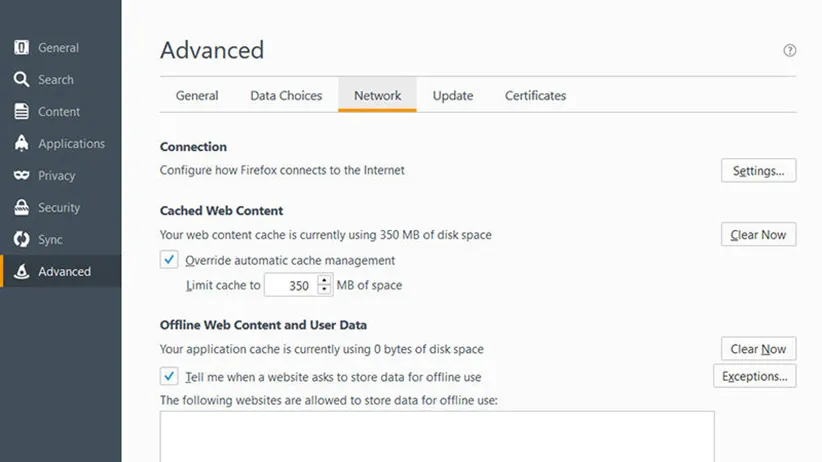Click the cache limit number field
This screenshot has width=822, height=462.
click(x=290, y=285)
